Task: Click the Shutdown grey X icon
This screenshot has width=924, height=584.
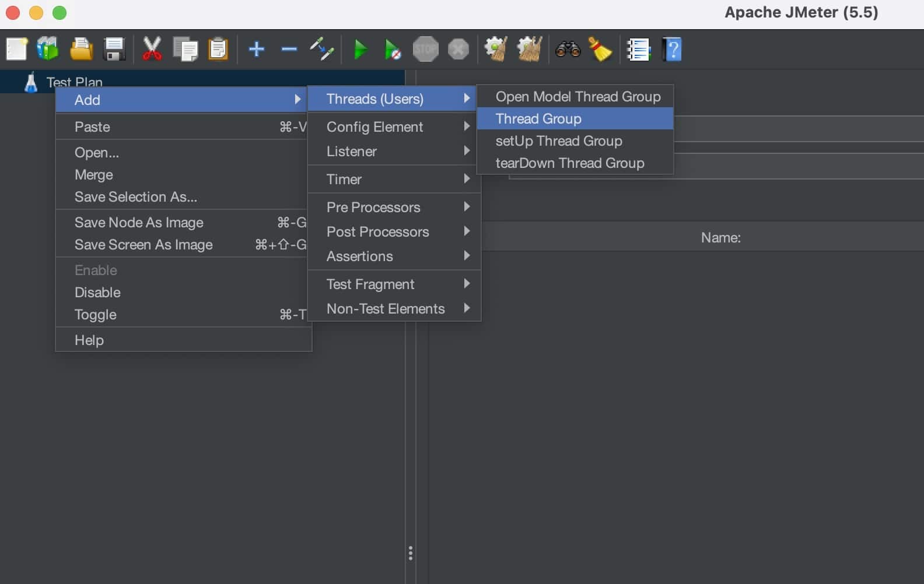Action: click(x=459, y=49)
